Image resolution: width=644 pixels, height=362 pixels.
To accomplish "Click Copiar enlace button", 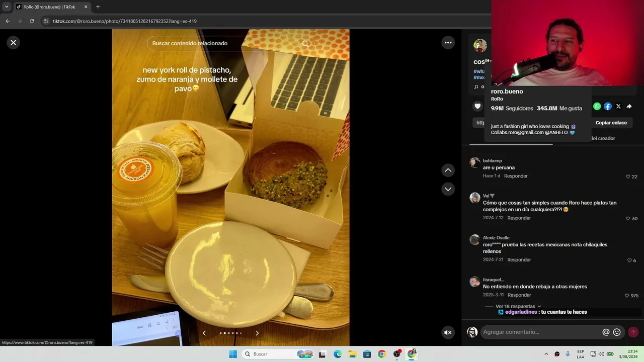I will [611, 123].
